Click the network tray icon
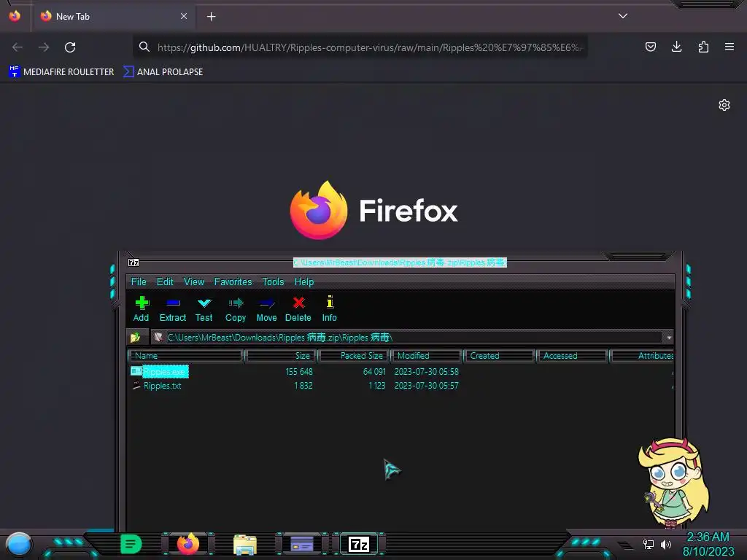The image size is (747, 560). pyautogui.click(x=649, y=544)
